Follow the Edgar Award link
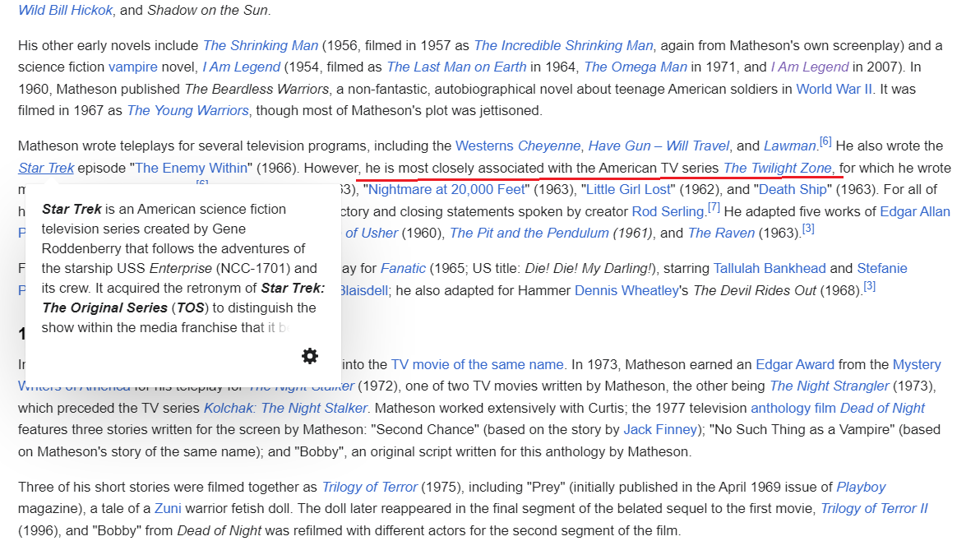980x541 pixels. click(795, 365)
